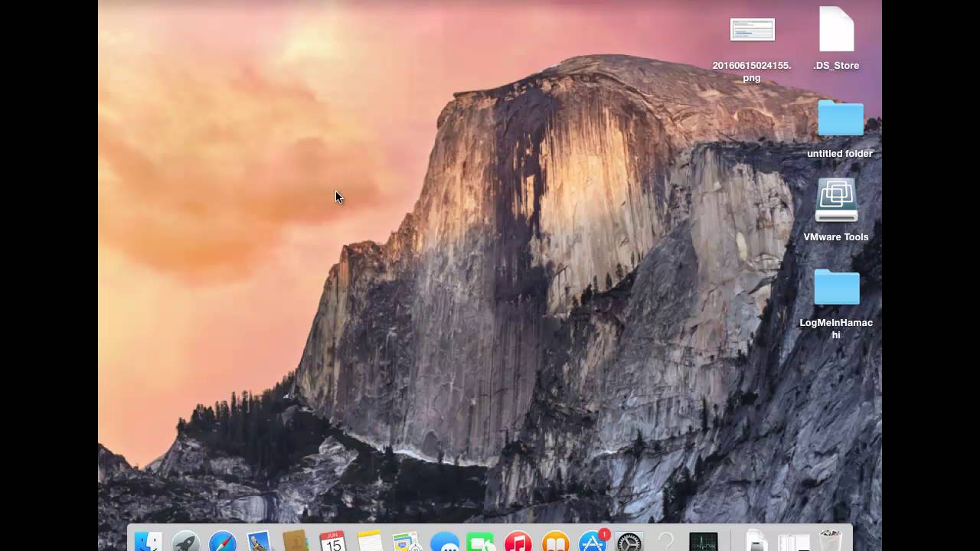Open Calendar icon showing 15
980x551 pixels.
point(333,541)
